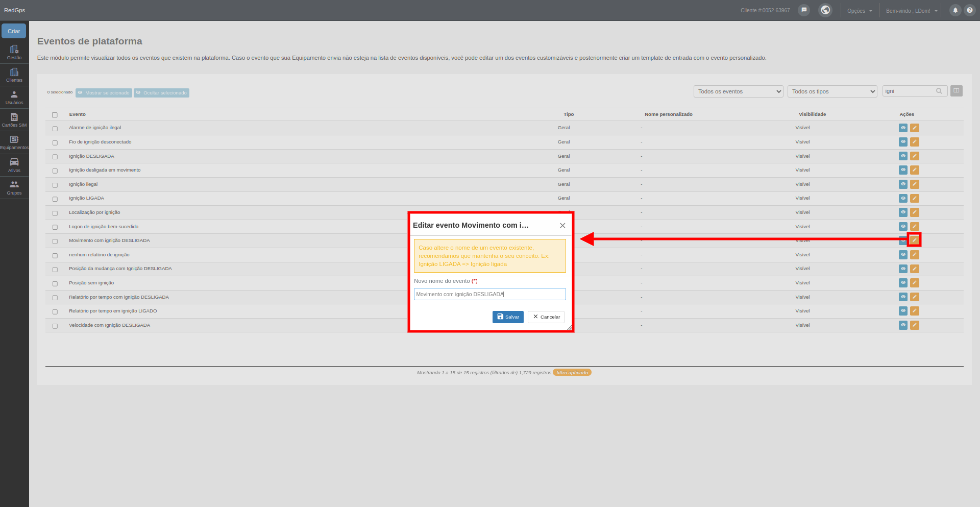Image resolution: width=980 pixels, height=507 pixels.
Task: Open the Todos os tipos dropdown
Action: (x=832, y=91)
